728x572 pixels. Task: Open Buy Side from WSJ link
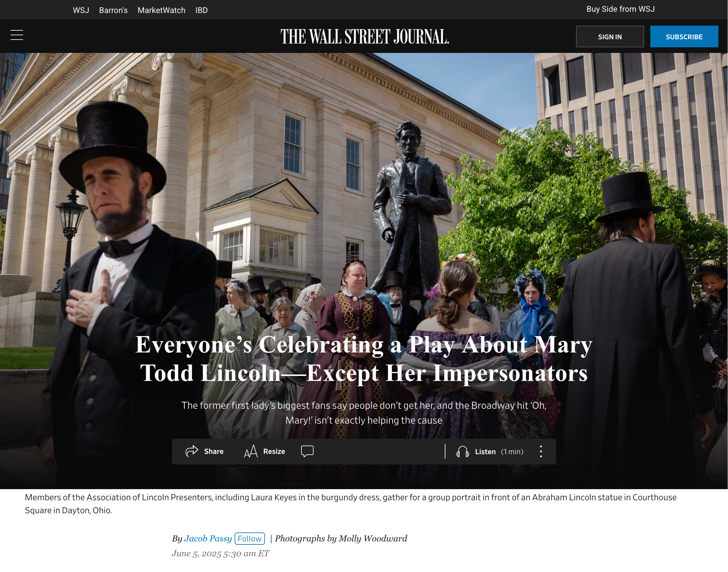pyautogui.click(x=620, y=9)
